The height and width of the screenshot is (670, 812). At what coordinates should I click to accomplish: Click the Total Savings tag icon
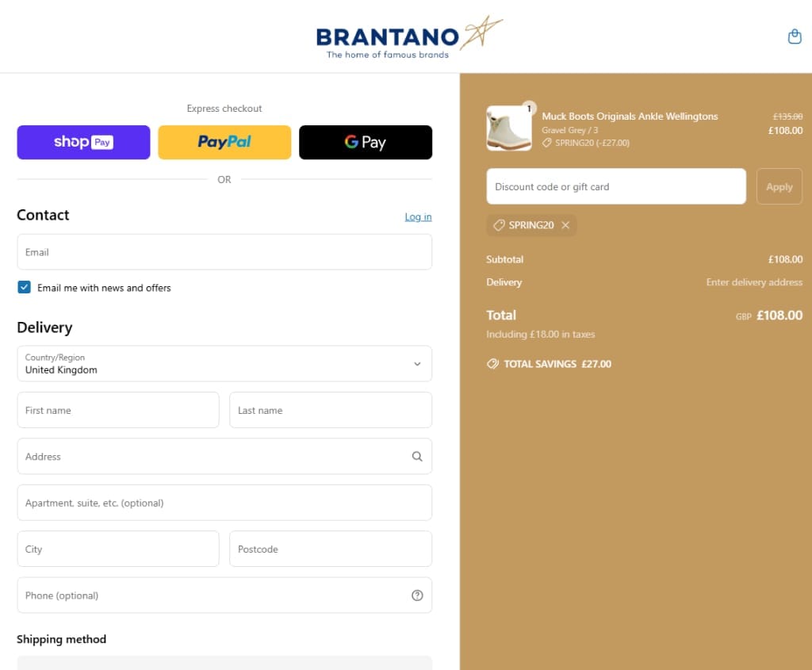(492, 364)
